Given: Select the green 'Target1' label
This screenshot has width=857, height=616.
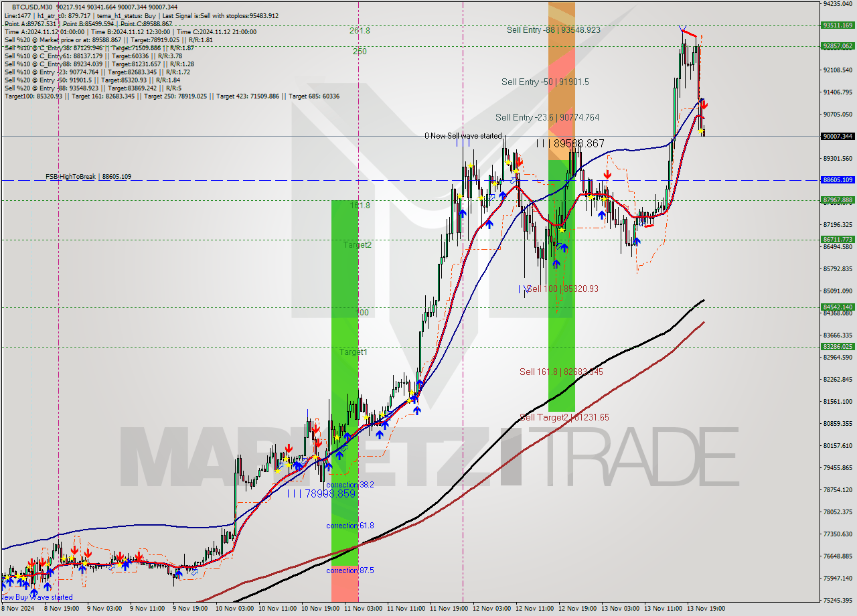Looking at the screenshot, I should pyautogui.click(x=354, y=352).
